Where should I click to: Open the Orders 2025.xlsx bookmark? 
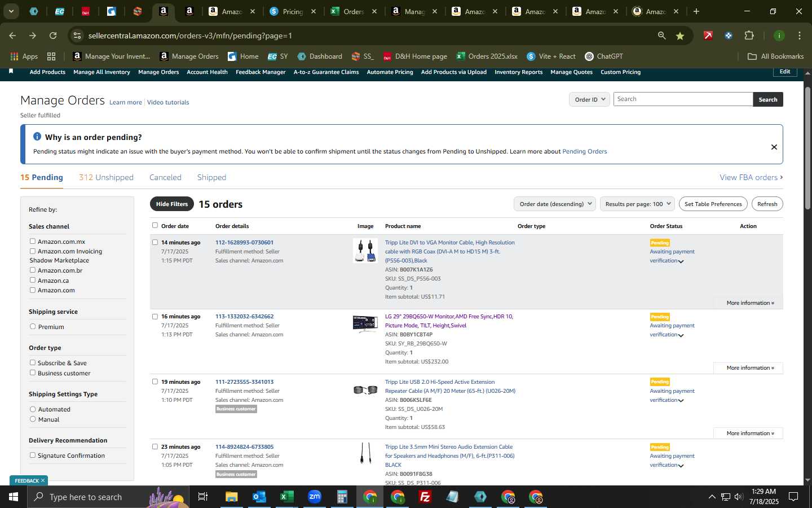487,56
